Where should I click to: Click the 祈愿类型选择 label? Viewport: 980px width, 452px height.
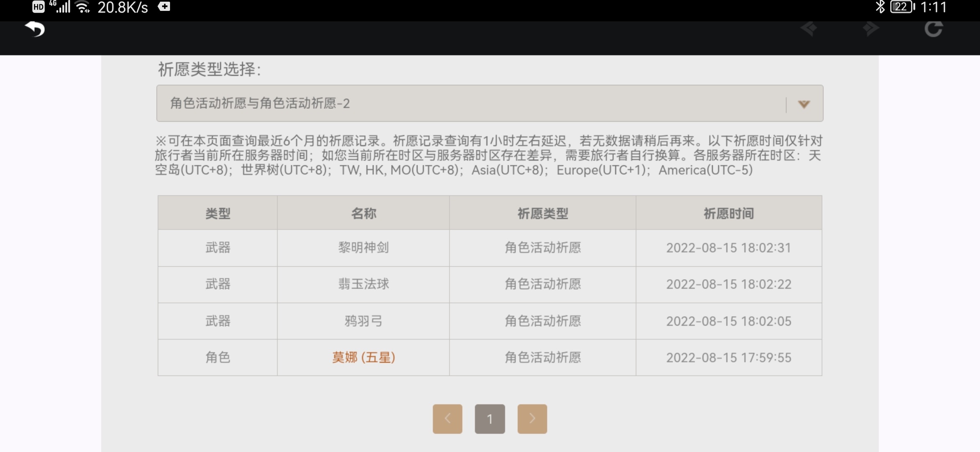pyautogui.click(x=209, y=69)
